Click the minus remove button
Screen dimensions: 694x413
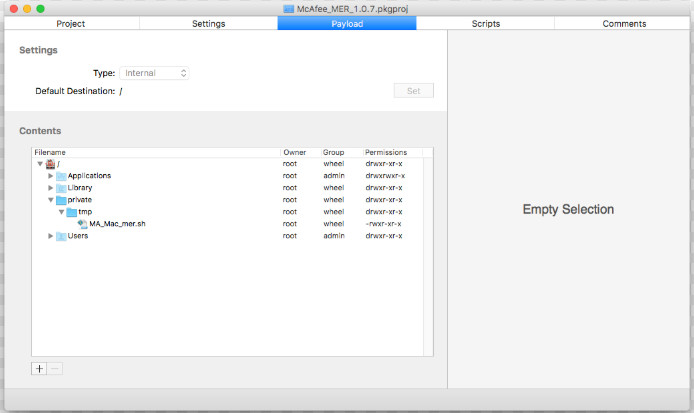pyautogui.click(x=55, y=368)
